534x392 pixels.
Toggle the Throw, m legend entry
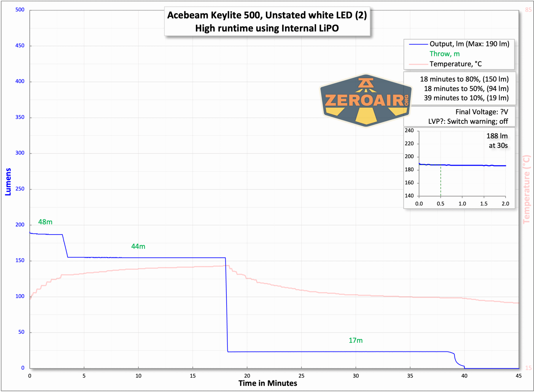444,54
